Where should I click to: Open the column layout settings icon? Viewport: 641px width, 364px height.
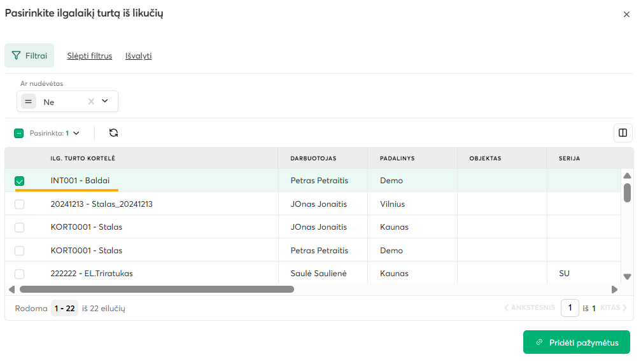(623, 133)
